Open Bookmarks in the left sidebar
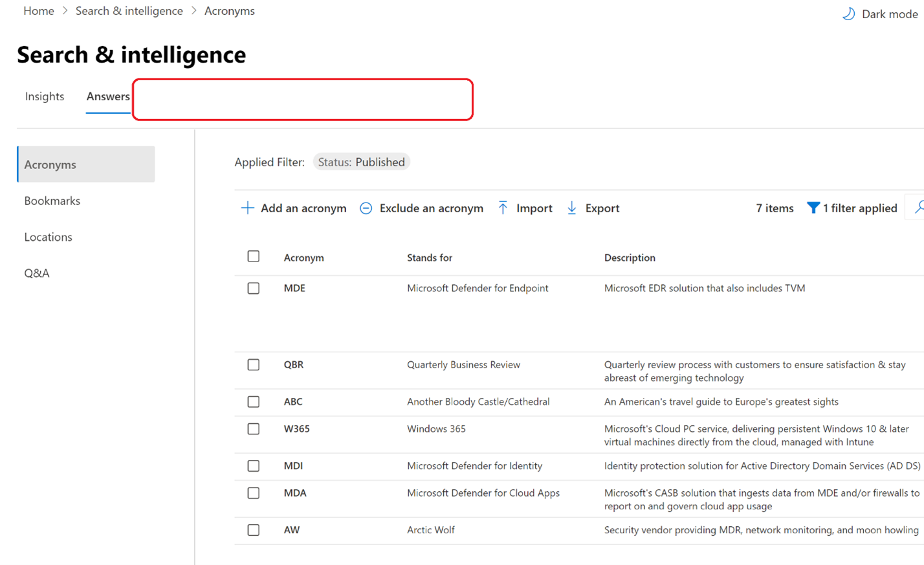 (52, 201)
